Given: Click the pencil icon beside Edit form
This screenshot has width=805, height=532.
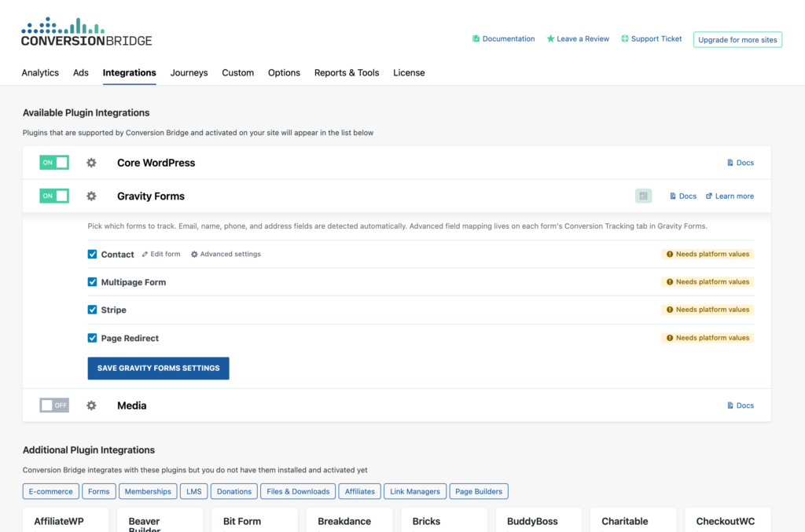Looking at the screenshot, I should 145,254.
